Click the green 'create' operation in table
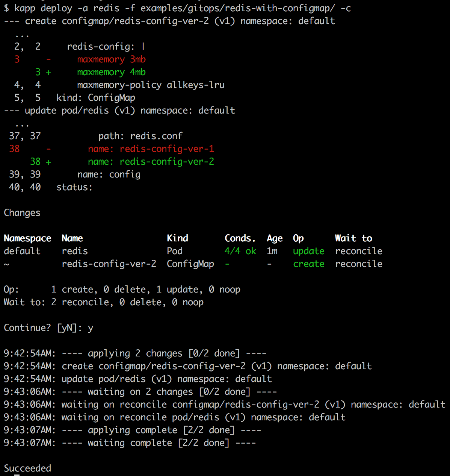Screen dimensions: 450x476 click(x=308, y=264)
